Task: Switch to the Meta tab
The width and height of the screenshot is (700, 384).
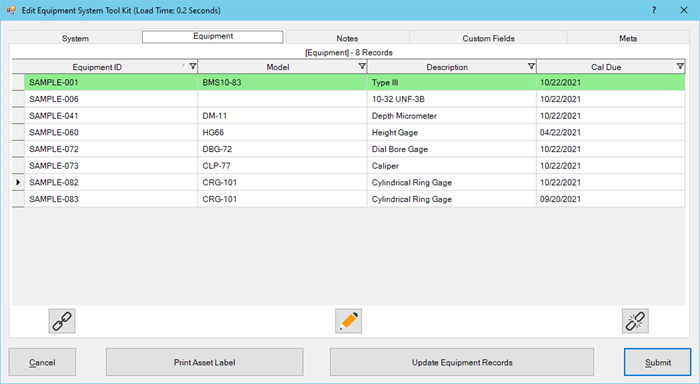Action: [628, 38]
